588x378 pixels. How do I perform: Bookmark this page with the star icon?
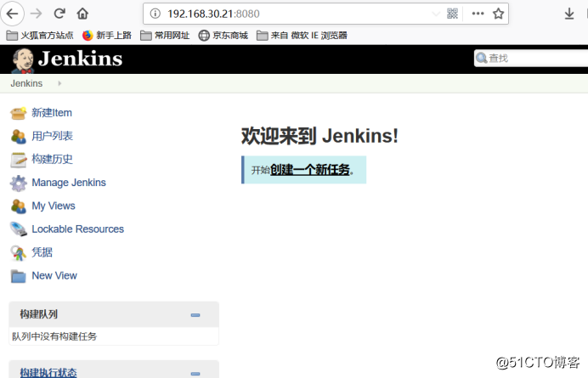coord(498,14)
